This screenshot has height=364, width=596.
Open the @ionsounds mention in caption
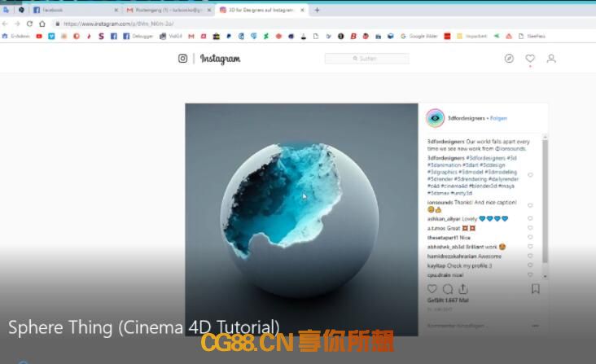511,148
